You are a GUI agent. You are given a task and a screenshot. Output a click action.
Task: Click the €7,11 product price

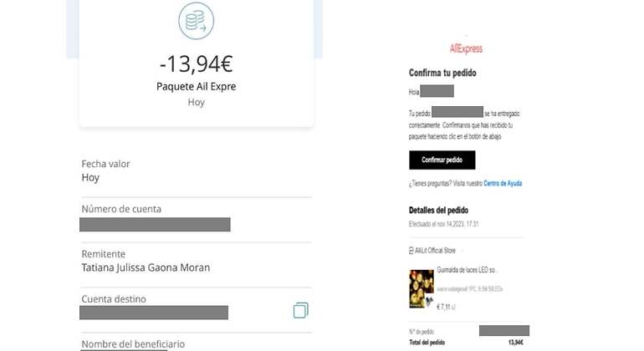(443, 307)
